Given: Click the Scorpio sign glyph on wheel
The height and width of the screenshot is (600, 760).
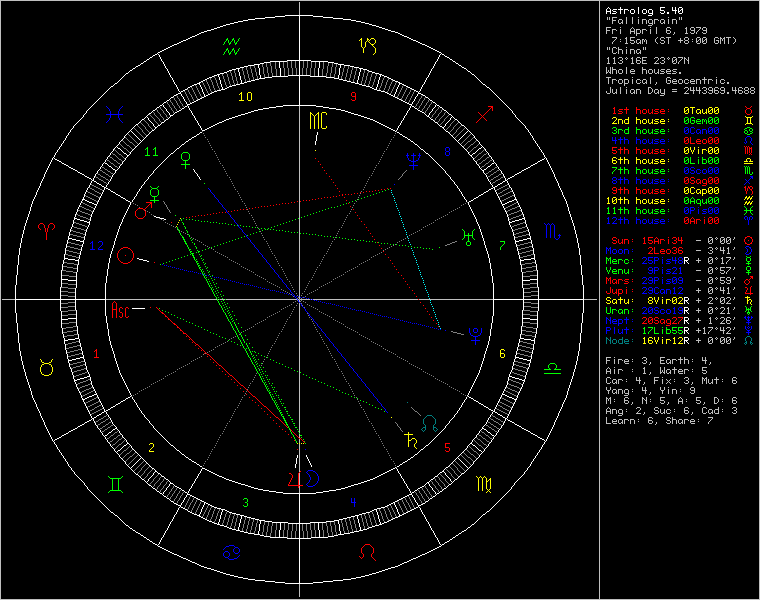Looking at the screenshot, I should click(552, 231).
